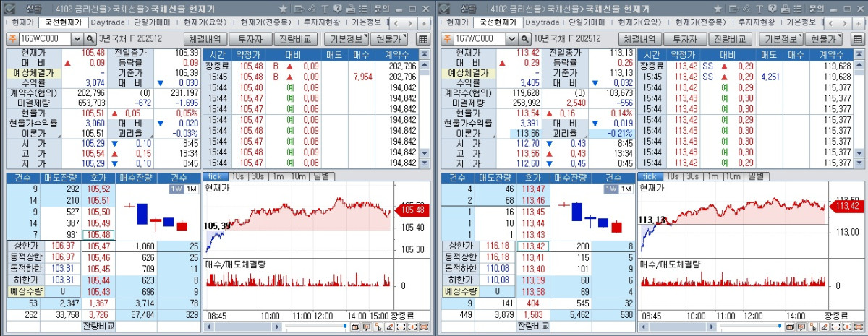Click the grid layout icon in left window toolbar
Image resolution: width=868 pixels, height=336 pixels.
click(424, 39)
